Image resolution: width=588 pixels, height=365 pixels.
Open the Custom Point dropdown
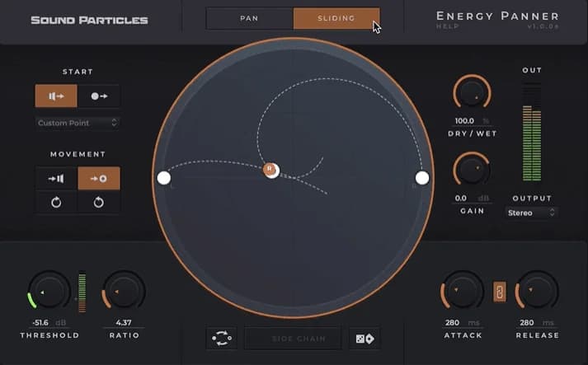point(78,123)
